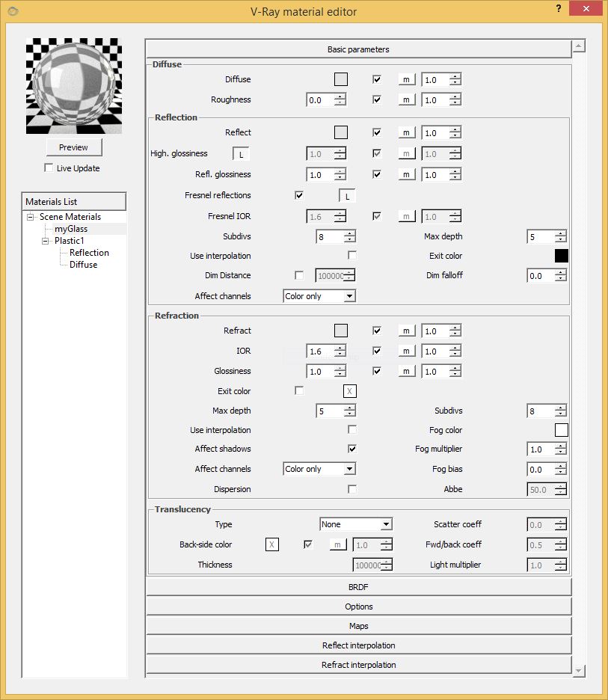Enable the Dim Distance checkbox
The height and width of the screenshot is (700, 608).
point(299,275)
